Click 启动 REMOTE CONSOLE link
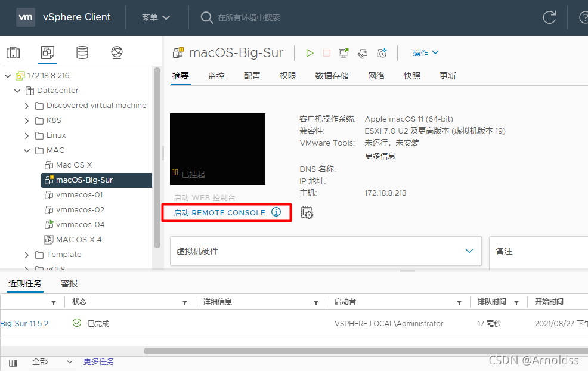This screenshot has width=588, height=371. point(219,213)
